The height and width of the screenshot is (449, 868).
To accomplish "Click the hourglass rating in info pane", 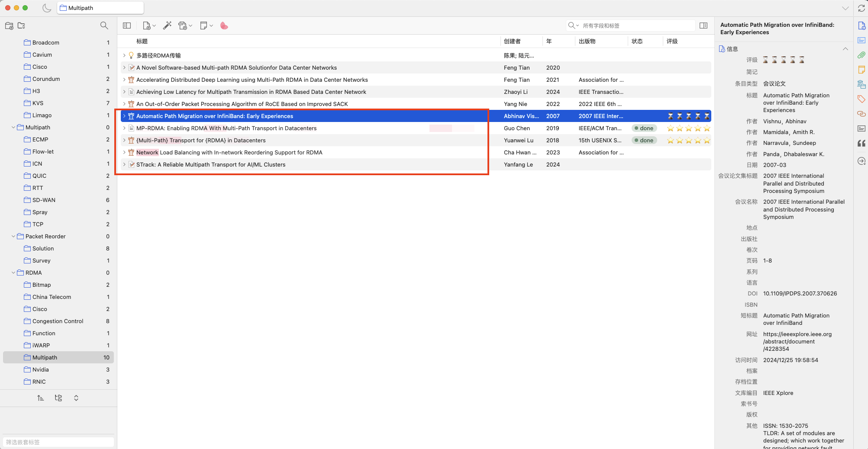I will pyautogui.click(x=783, y=60).
